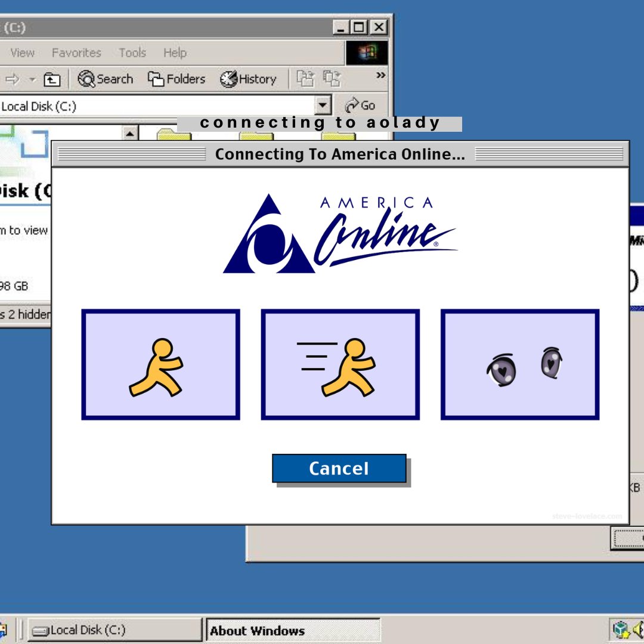Switch to About Windows taskbar button
Viewport: 644px width, 644px height.
(x=293, y=630)
